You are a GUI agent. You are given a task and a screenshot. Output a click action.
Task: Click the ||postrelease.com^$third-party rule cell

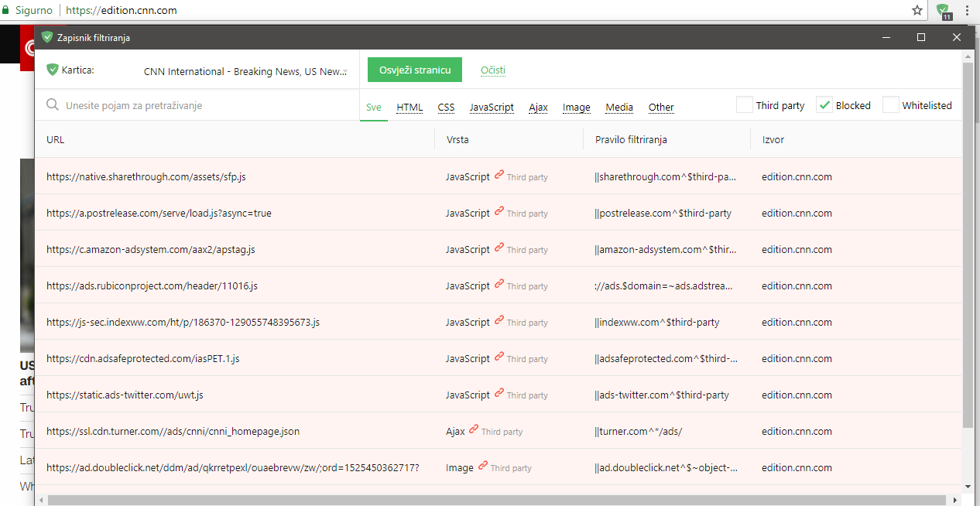663,213
